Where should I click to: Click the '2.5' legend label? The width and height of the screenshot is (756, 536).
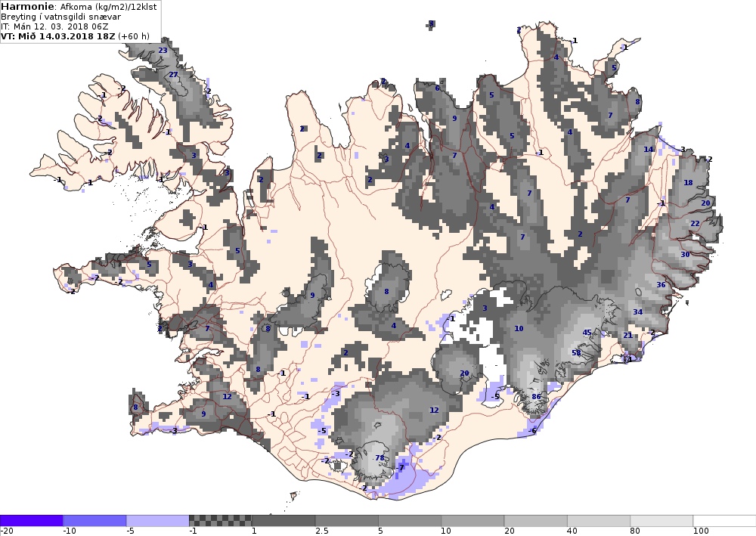(321, 531)
